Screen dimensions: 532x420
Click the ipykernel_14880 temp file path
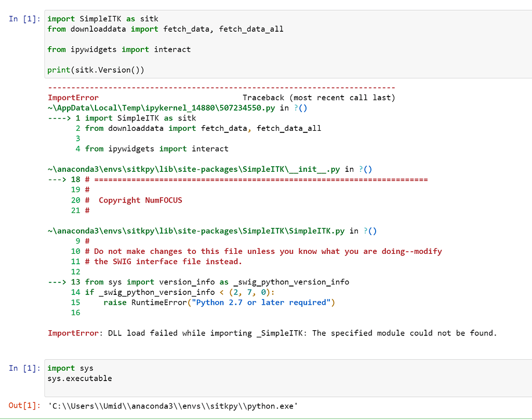click(163, 108)
